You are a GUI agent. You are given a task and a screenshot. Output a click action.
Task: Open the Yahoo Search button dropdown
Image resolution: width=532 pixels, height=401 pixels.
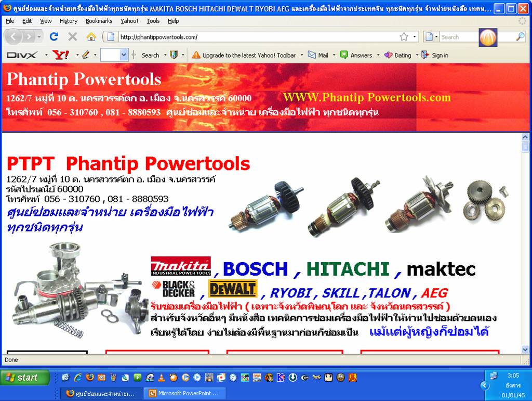165,55
